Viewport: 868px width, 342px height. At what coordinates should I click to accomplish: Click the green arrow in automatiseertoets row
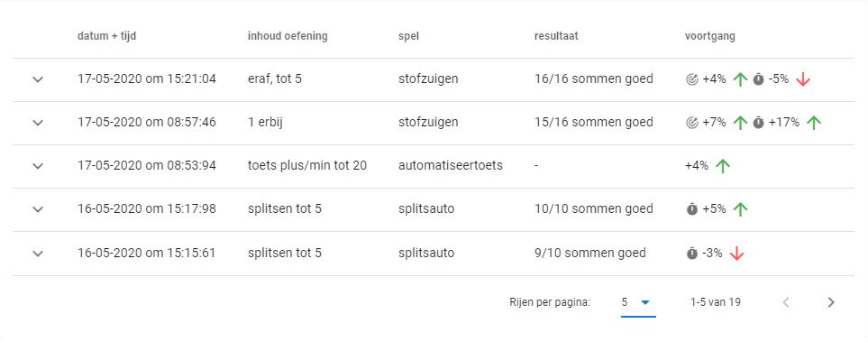[722, 166]
